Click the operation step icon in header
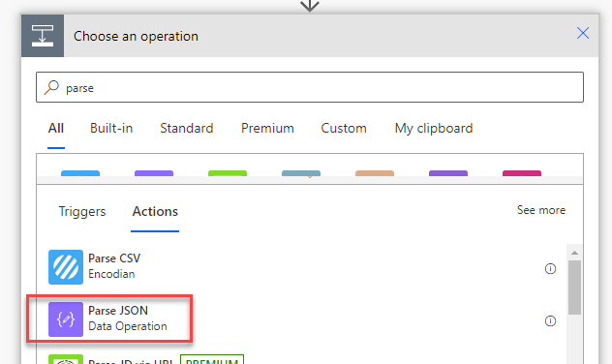 coord(43,36)
